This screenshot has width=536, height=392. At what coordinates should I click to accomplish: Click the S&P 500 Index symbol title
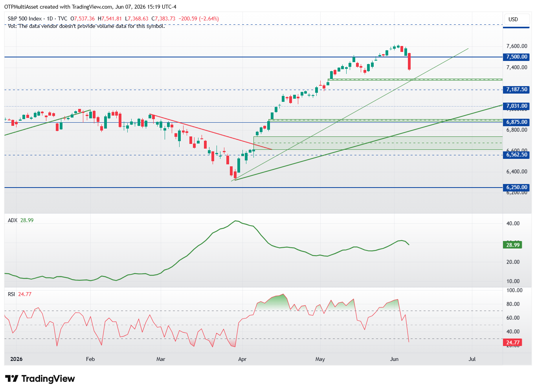point(24,18)
